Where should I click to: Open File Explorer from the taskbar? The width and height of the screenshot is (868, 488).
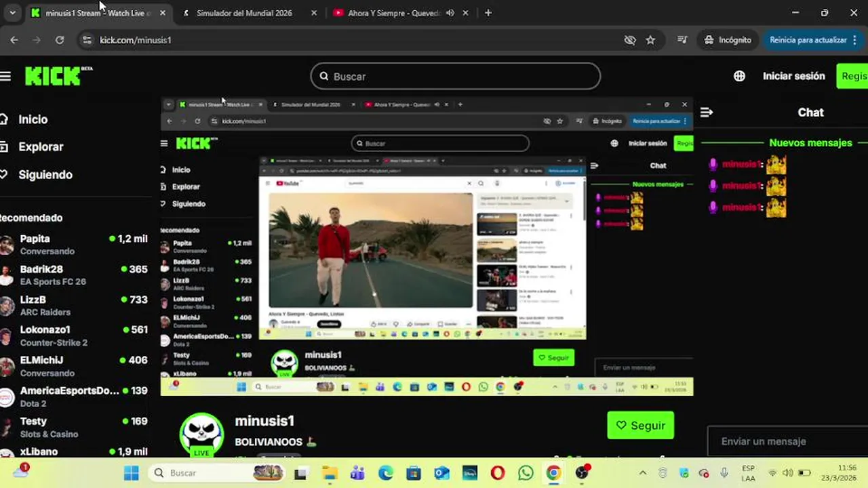point(330,473)
